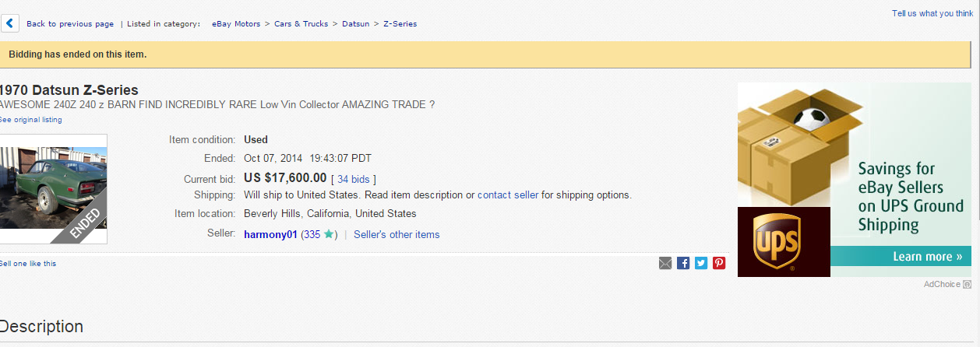Click the AdChoice icon

point(968,284)
